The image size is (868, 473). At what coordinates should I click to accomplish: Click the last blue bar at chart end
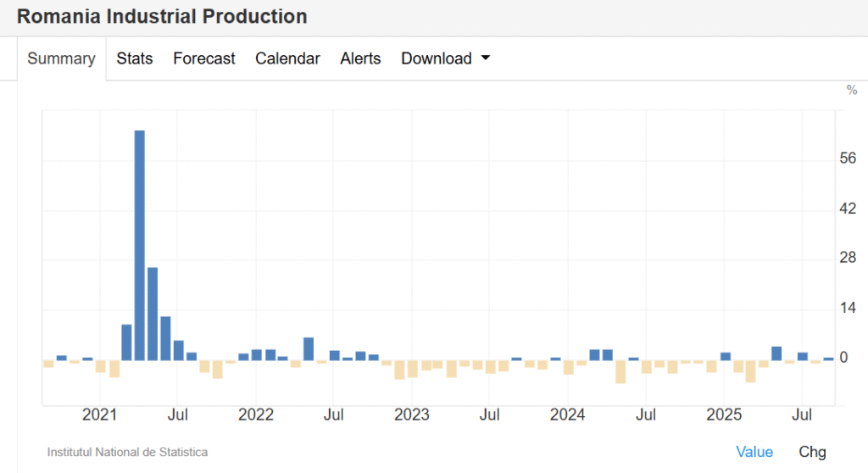tap(828, 359)
